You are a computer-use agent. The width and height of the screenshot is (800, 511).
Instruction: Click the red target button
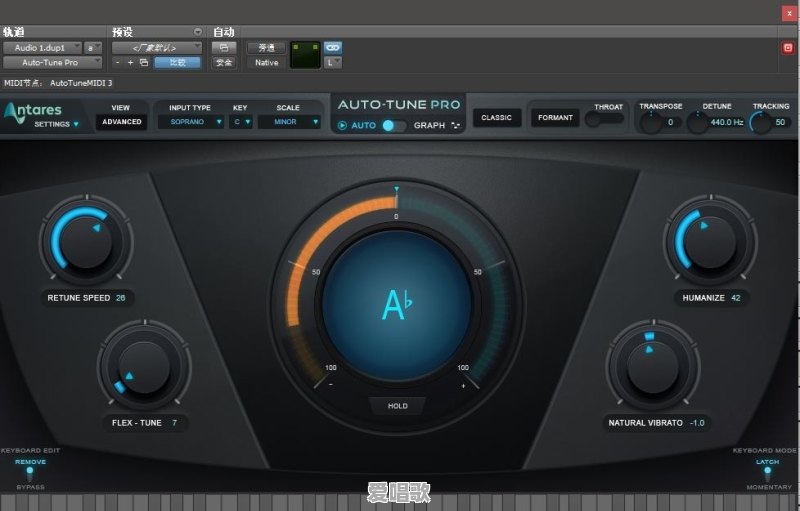click(788, 48)
